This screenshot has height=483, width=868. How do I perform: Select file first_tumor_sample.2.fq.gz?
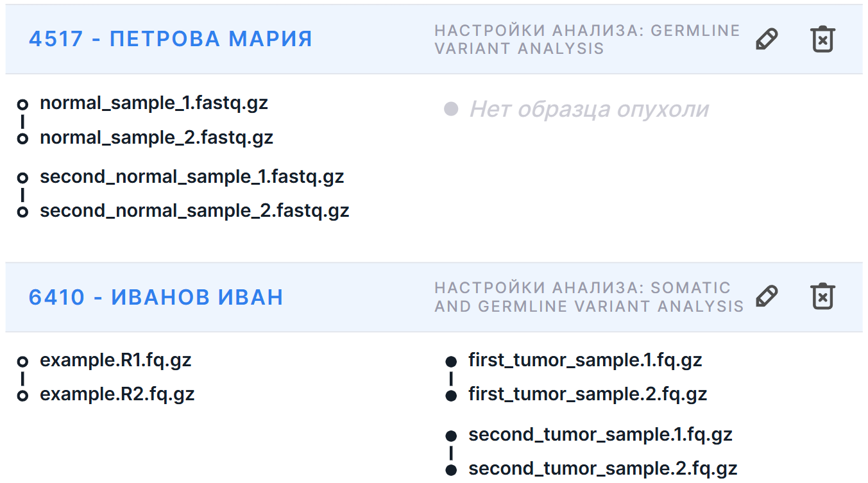(x=588, y=394)
